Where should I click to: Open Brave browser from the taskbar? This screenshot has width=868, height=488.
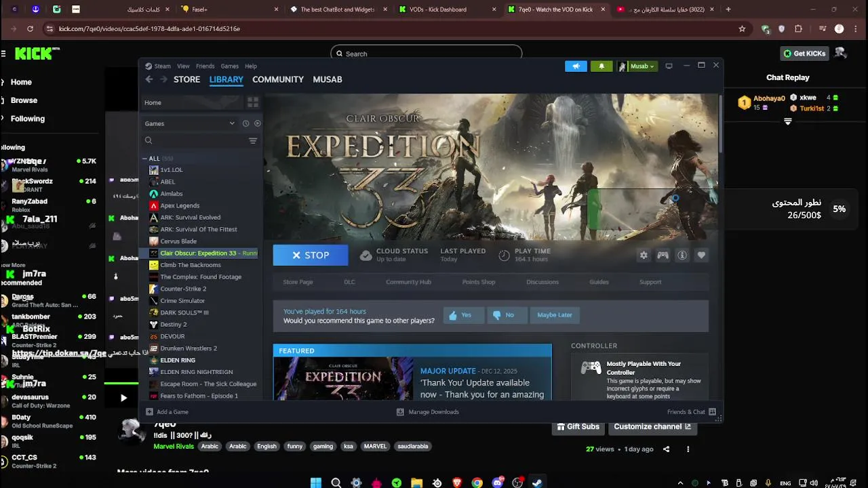[x=457, y=483]
